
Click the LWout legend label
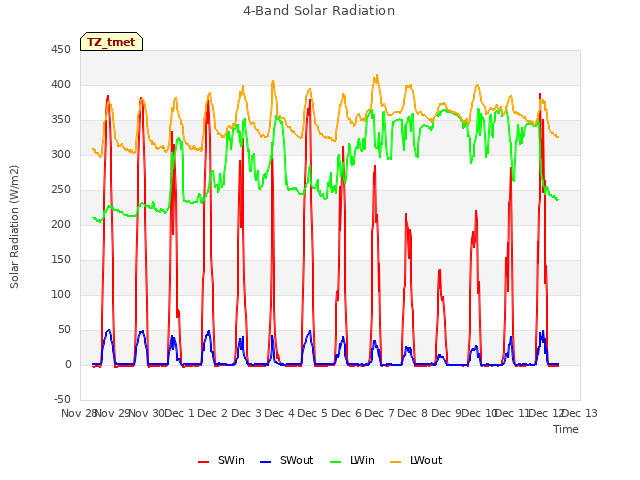coord(426,460)
